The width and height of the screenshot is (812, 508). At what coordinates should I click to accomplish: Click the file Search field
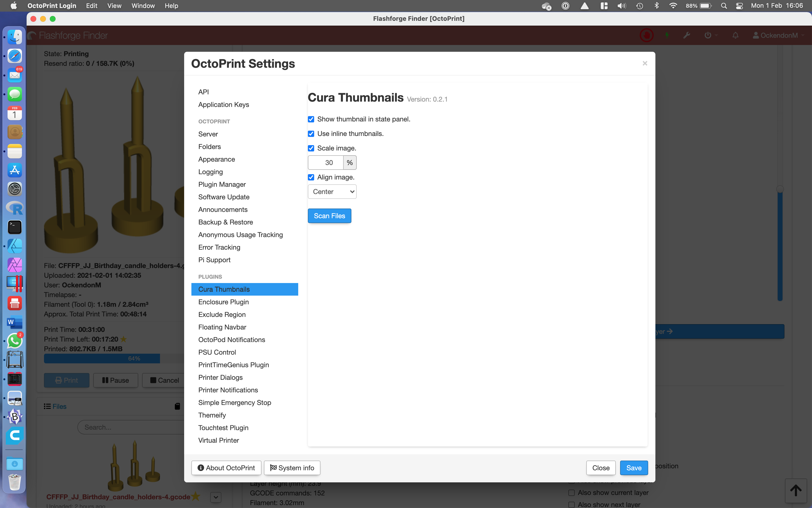pyautogui.click(x=131, y=427)
